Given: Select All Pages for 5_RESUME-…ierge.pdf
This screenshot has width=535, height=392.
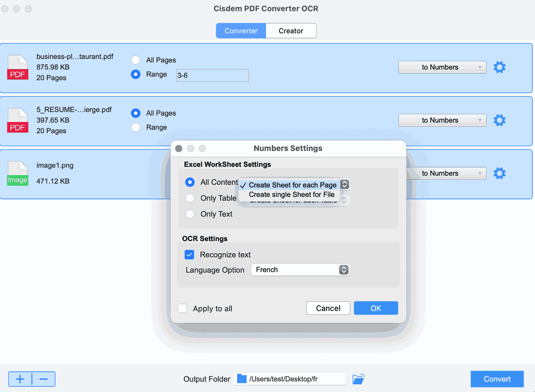Looking at the screenshot, I should tap(136, 113).
